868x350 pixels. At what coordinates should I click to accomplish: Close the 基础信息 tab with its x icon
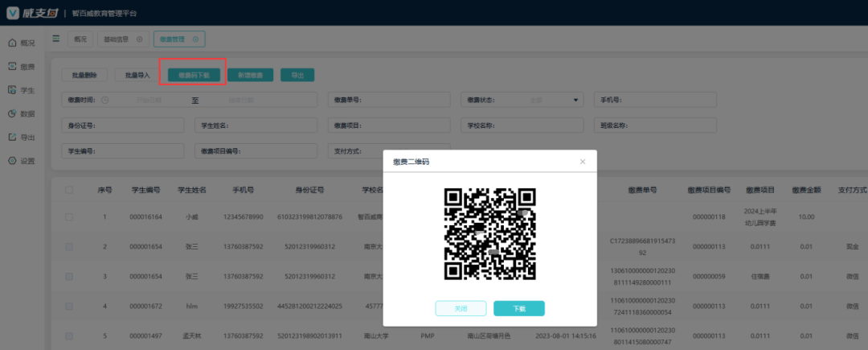(x=139, y=39)
